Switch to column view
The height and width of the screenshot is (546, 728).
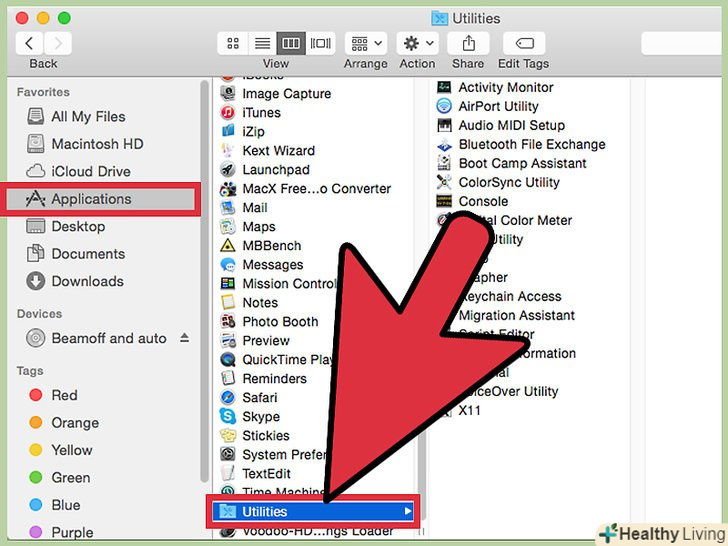pos(291,44)
